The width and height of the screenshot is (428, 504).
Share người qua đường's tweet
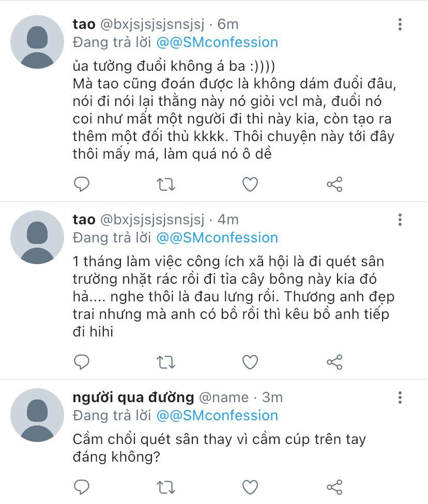[x=334, y=487]
